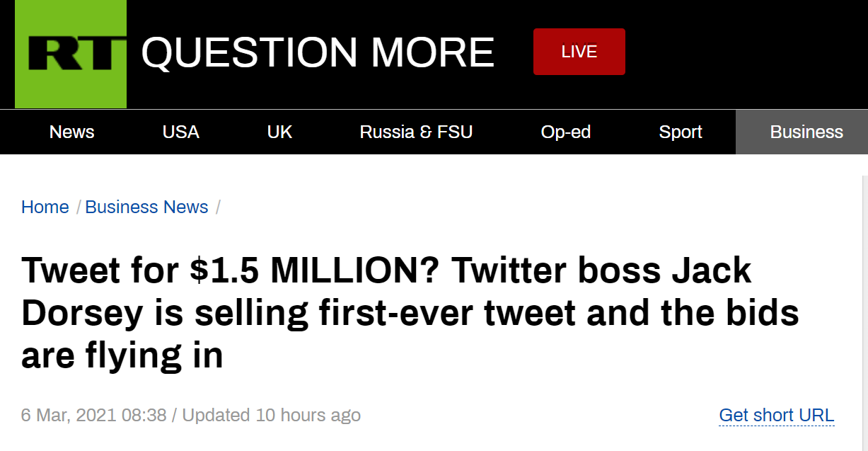Screen dimensions: 868x451
Task: Click the Get short URL link
Action: click(777, 415)
